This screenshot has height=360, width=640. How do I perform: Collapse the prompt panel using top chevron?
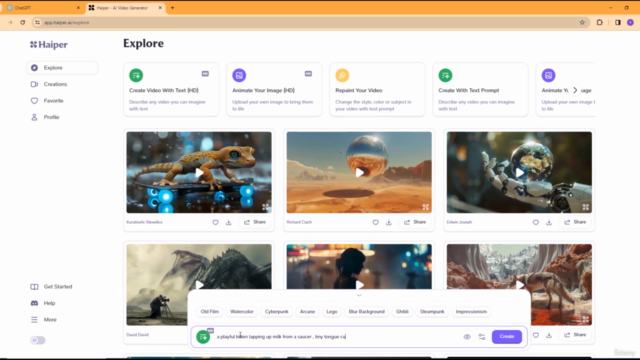pyautogui.click(x=359, y=295)
